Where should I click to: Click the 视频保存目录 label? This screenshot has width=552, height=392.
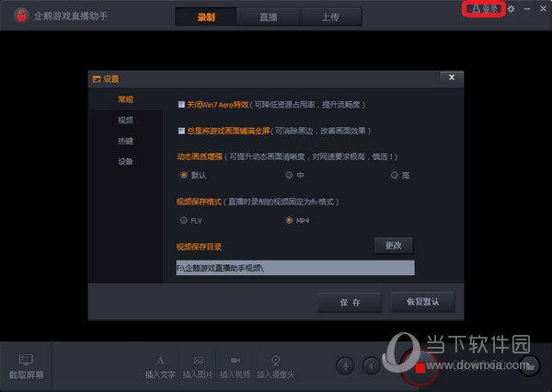[200, 247]
